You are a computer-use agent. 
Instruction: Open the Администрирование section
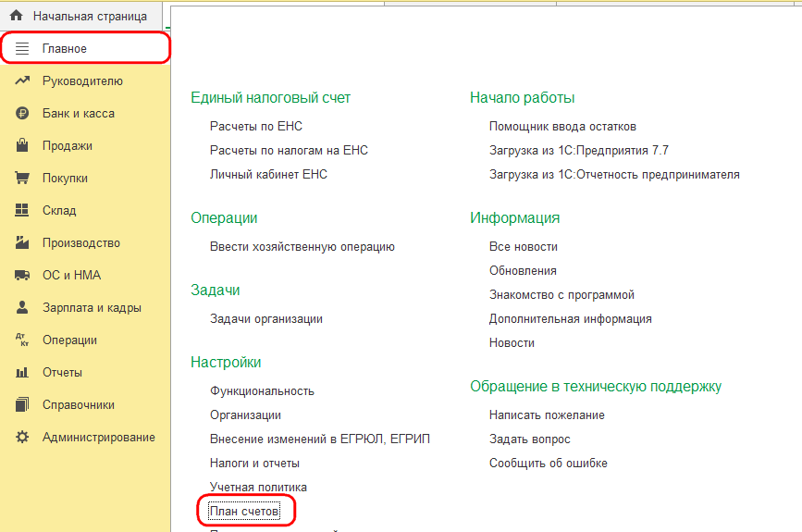(x=99, y=438)
